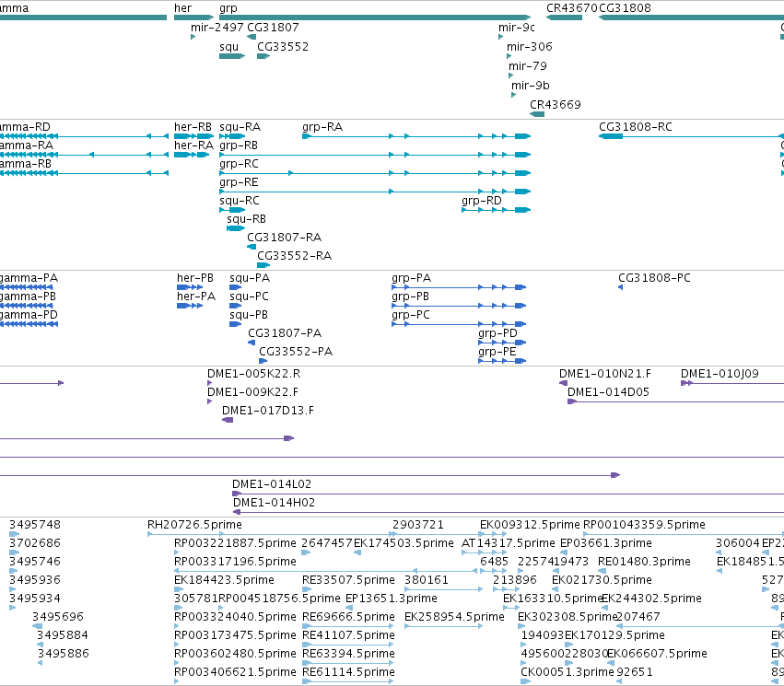
Task: Select the squ-PA protein label
Action: point(250,278)
